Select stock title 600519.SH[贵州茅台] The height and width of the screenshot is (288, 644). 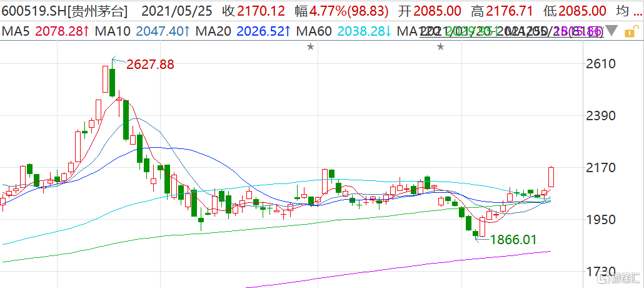point(64,11)
